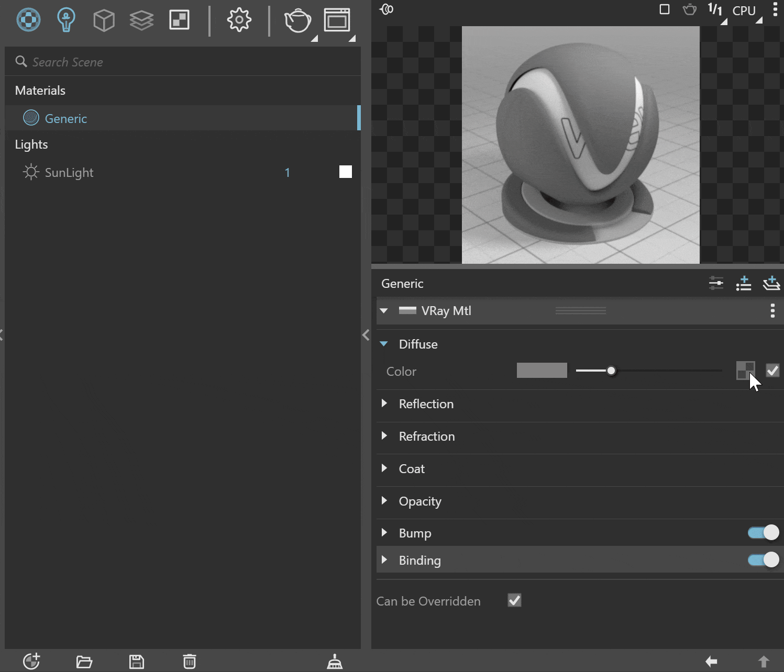
Task: Toggle the Can be Overridden checkbox
Action: (515, 600)
